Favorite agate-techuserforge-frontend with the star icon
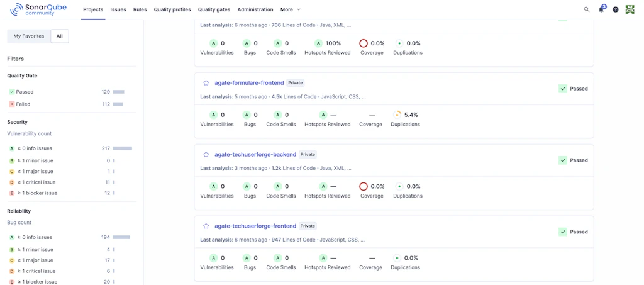 (x=206, y=226)
